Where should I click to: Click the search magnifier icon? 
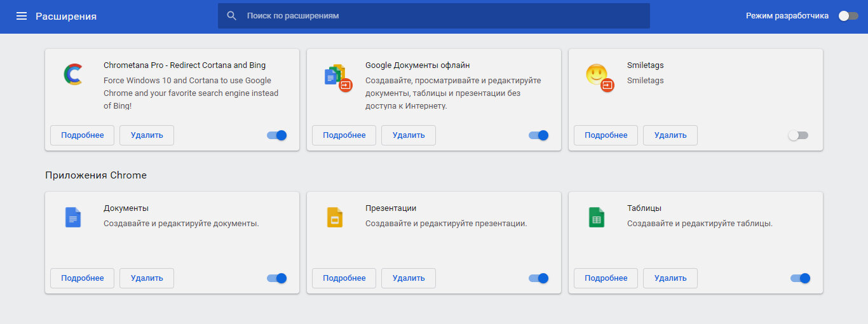point(232,15)
